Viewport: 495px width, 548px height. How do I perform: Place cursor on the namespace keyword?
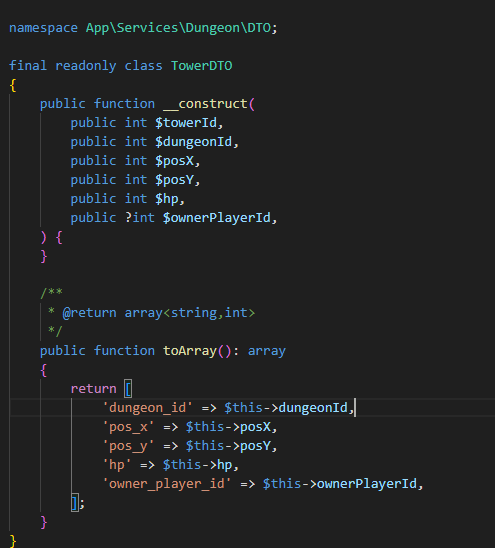(x=43, y=28)
